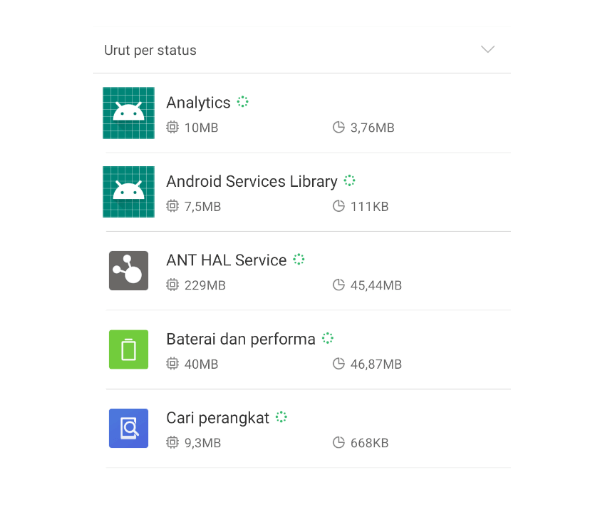Click the storage pie icon next to 46,87MB
Image resolution: width=609 pixels, height=522 pixels.
point(339,364)
